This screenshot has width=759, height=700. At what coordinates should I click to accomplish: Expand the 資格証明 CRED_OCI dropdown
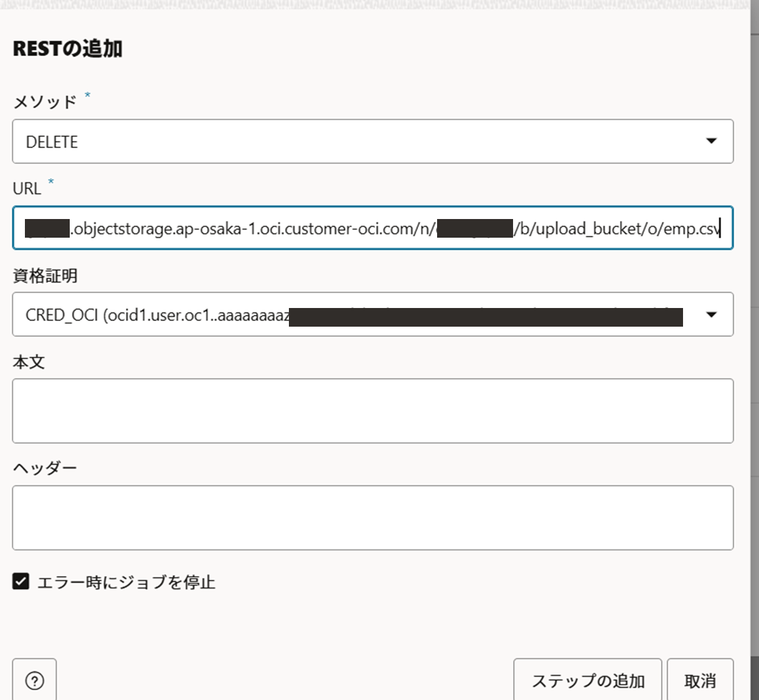(x=372, y=315)
